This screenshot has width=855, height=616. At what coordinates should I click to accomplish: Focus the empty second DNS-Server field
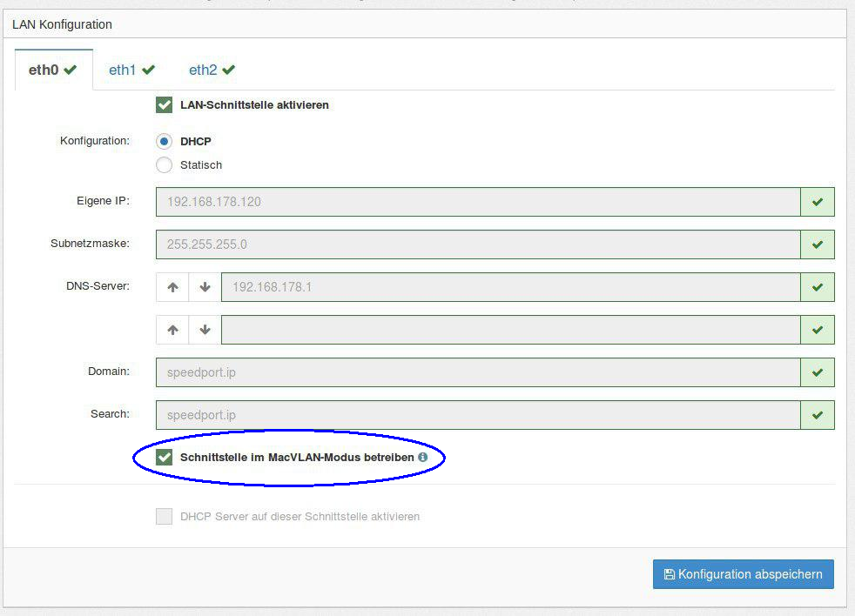pos(510,330)
